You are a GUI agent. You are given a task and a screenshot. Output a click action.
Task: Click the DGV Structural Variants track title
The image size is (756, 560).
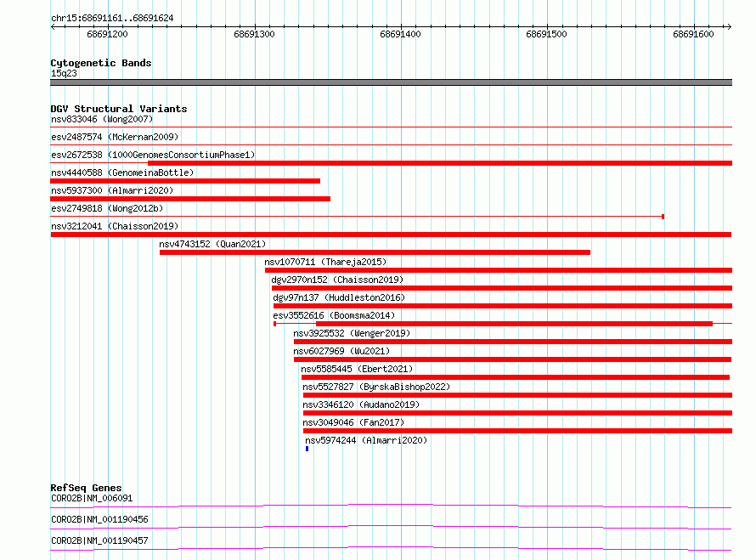pos(119,109)
